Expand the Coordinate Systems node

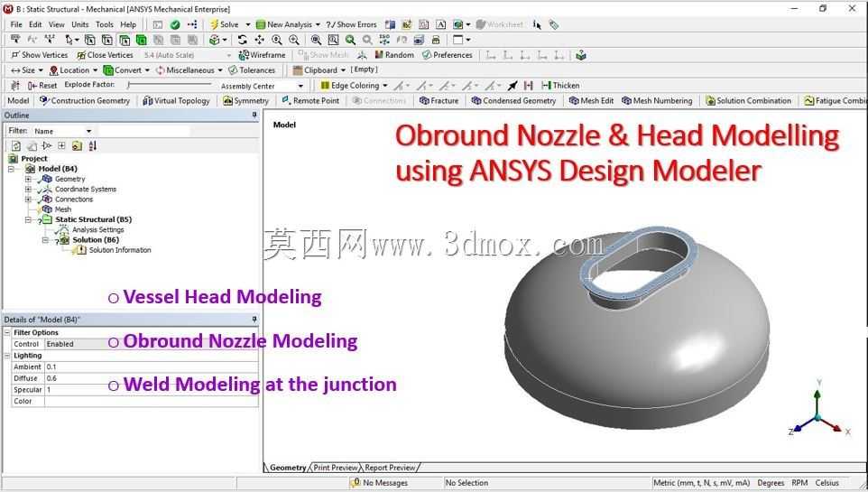(28, 189)
